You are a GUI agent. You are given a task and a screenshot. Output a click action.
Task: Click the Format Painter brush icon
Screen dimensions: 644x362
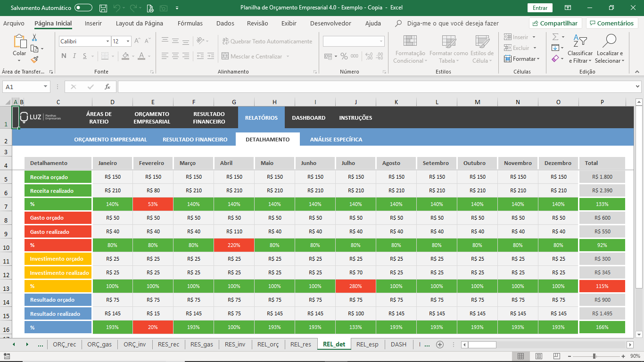click(x=34, y=59)
